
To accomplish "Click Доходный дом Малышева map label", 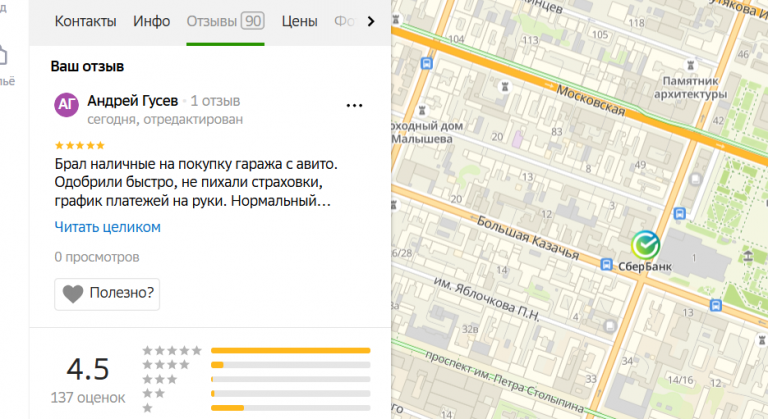I will pos(426,132).
